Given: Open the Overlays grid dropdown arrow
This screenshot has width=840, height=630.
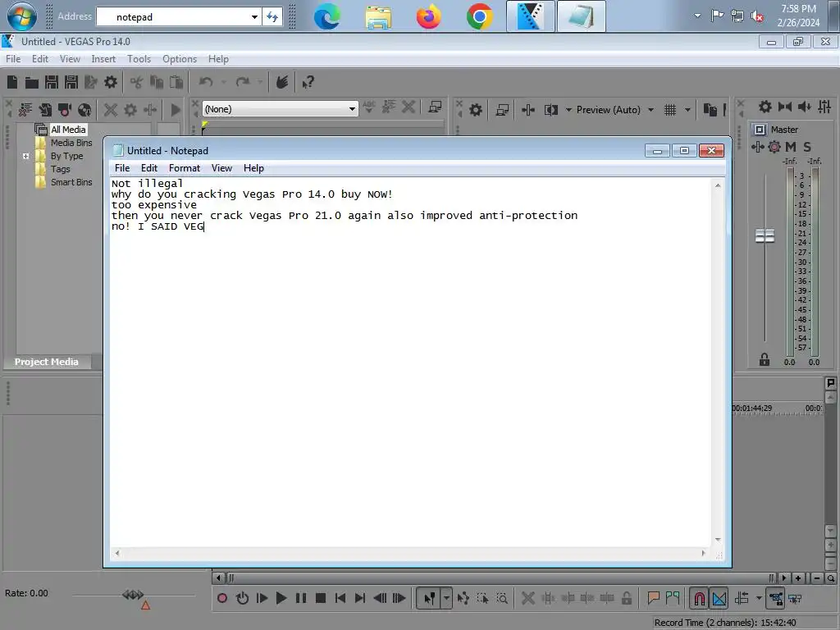Looking at the screenshot, I should (x=687, y=110).
